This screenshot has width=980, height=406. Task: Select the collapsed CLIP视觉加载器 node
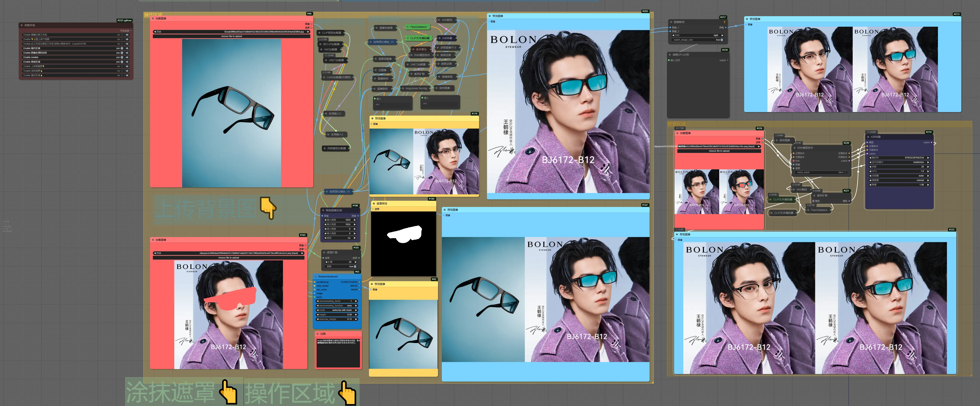pos(331,33)
